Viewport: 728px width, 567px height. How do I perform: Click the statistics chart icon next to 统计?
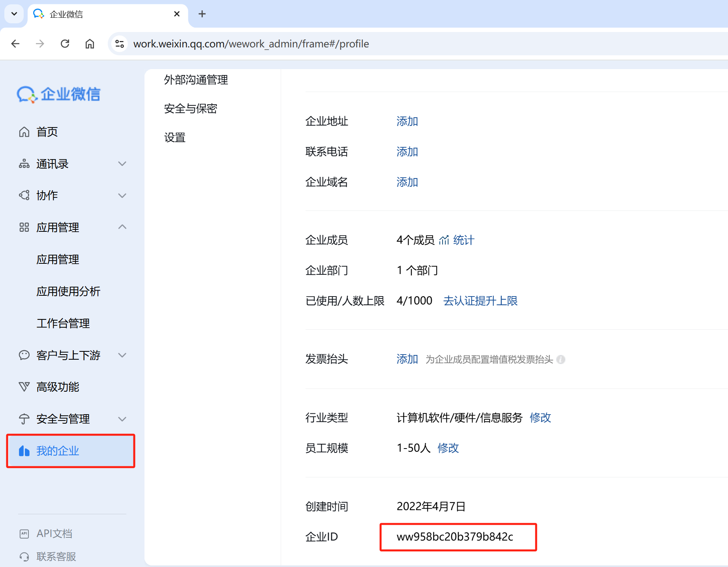tap(444, 240)
